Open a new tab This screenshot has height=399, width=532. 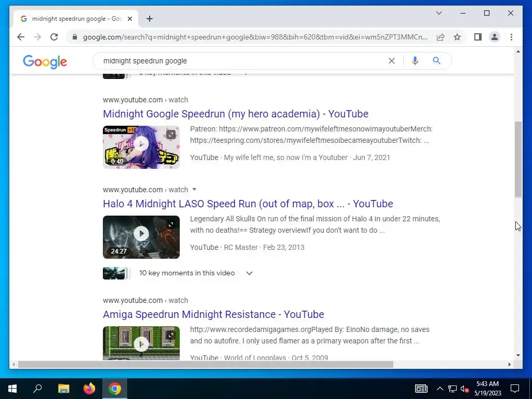point(150,19)
